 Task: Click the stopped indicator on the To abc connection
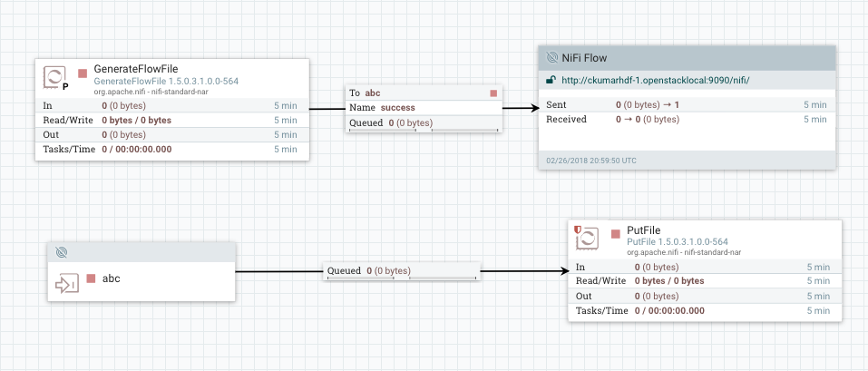pos(493,93)
